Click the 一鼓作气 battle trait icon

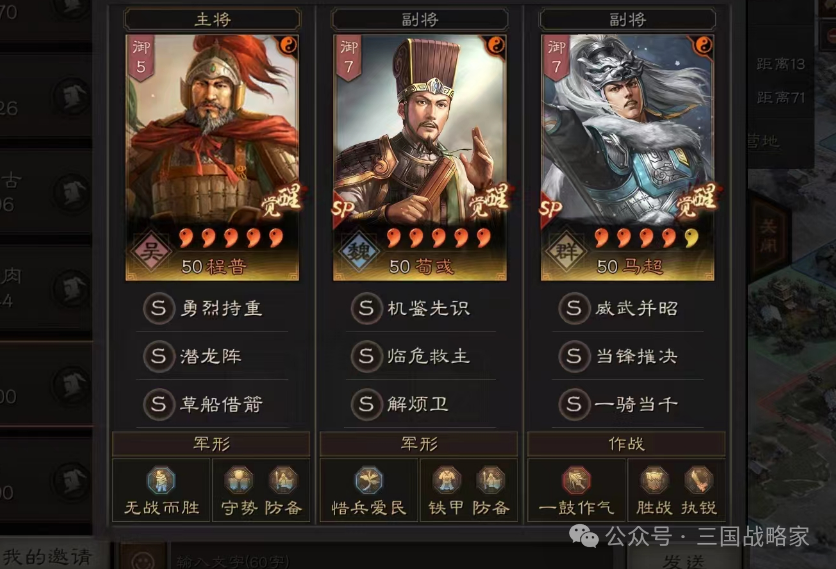[576, 480]
